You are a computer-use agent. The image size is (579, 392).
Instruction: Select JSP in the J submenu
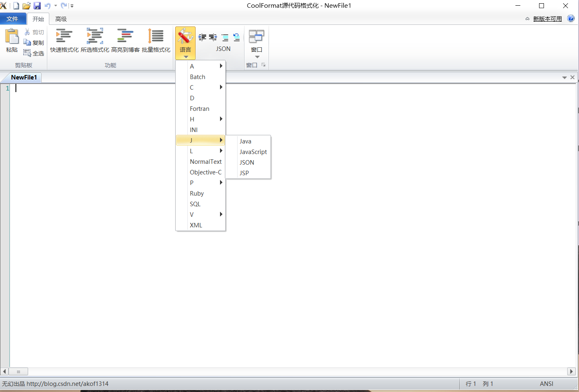[248, 173]
